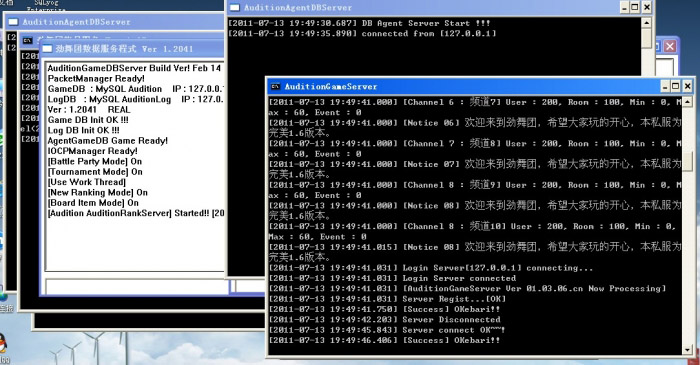Click the SQLyog Enterprise desktop shortcut label
Screen dimensions: 700x365
coord(46,5)
